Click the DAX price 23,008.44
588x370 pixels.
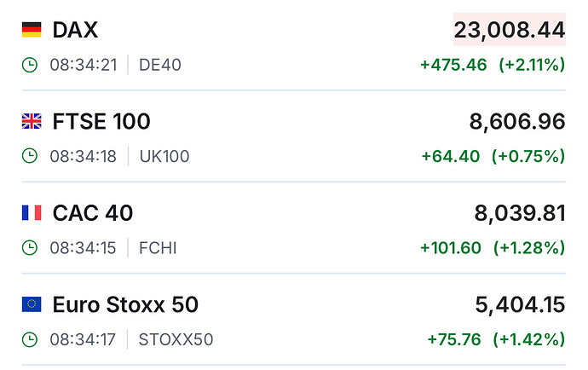509,31
